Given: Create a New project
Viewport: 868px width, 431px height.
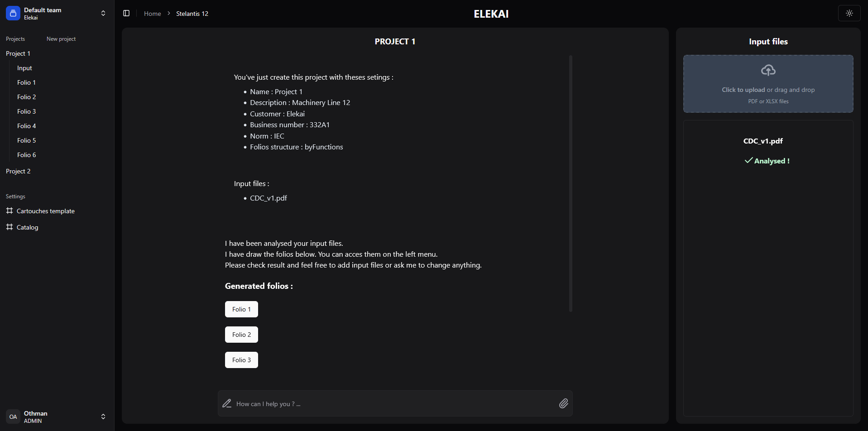Looking at the screenshot, I should [x=61, y=39].
